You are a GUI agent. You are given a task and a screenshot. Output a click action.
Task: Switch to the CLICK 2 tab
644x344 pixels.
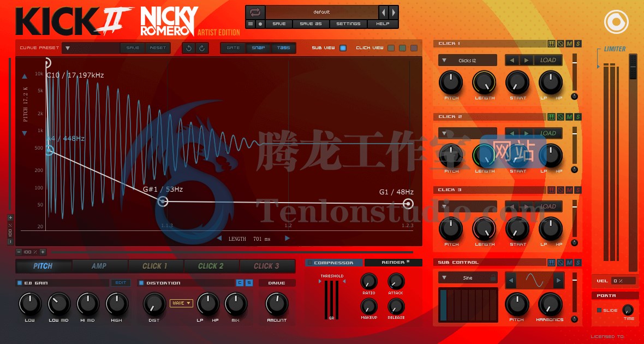point(211,266)
